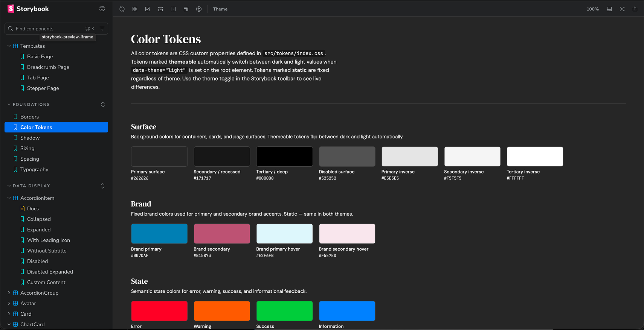Open accessibility vision simulator icon

tap(199, 9)
